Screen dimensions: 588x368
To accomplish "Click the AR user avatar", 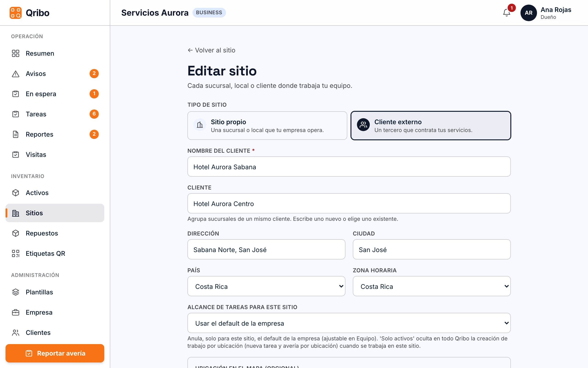I will pyautogui.click(x=529, y=13).
